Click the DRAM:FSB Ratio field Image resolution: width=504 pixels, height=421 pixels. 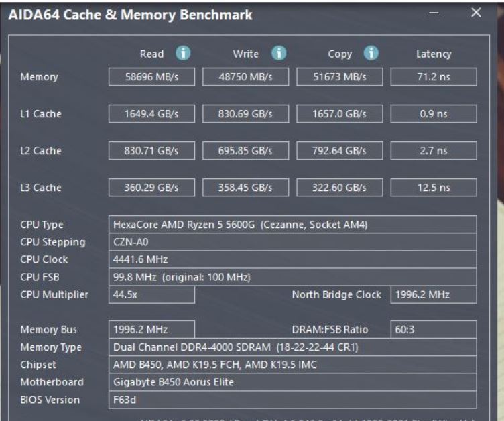(433, 330)
